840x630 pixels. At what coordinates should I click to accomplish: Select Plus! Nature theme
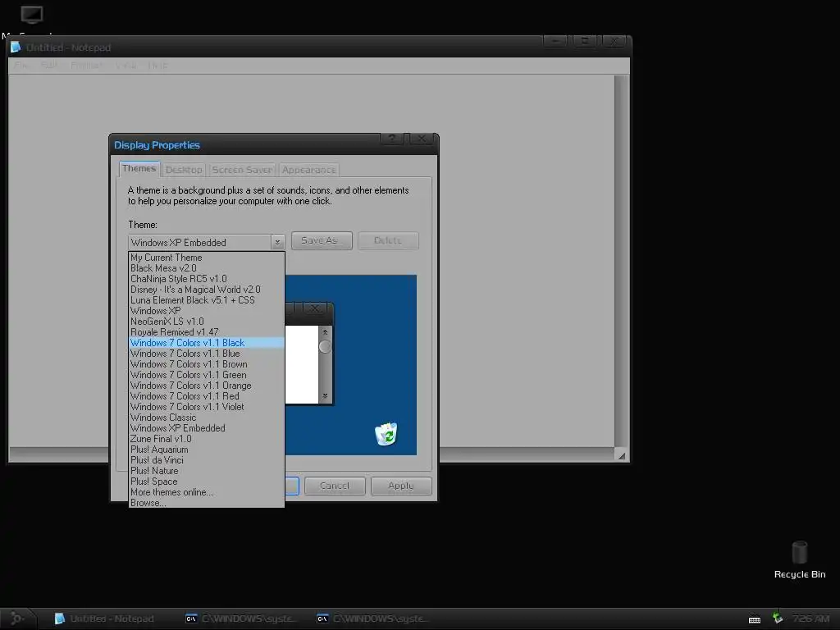tap(206, 472)
